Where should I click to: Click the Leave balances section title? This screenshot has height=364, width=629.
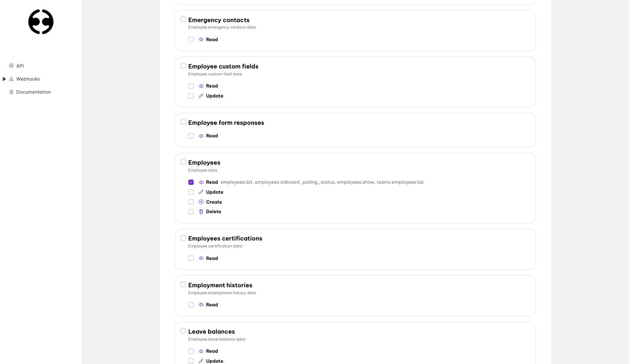(x=212, y=331)
